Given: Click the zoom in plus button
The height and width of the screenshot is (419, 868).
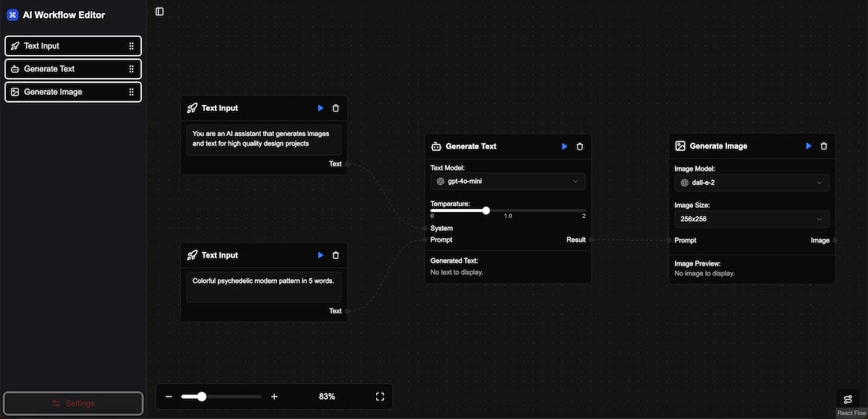Looking at the screenshot, I should tap(274, 396).
